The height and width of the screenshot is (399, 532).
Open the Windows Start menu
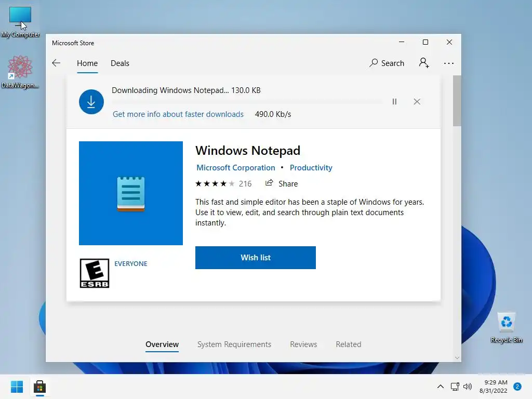pyautogui.click(x=17, y=387)
